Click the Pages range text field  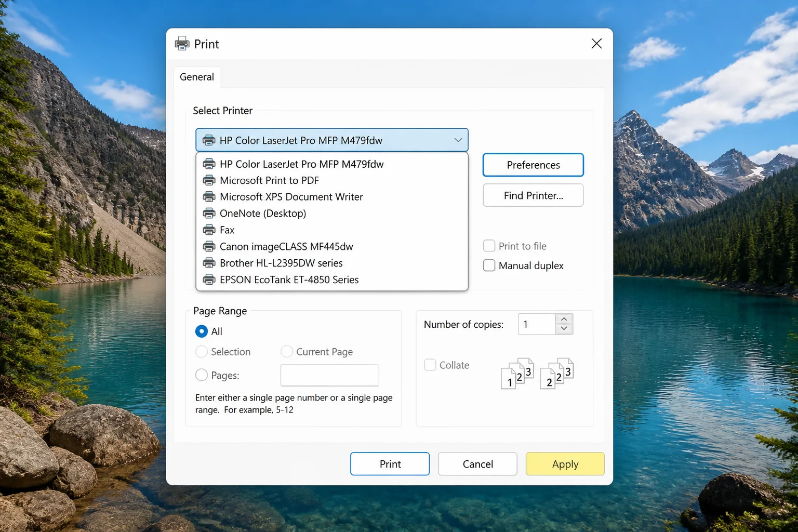pyautogui.click(x=329, y=375)
